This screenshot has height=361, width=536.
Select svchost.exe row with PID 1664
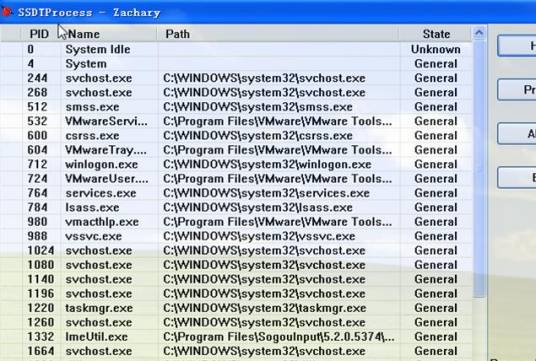236,351
